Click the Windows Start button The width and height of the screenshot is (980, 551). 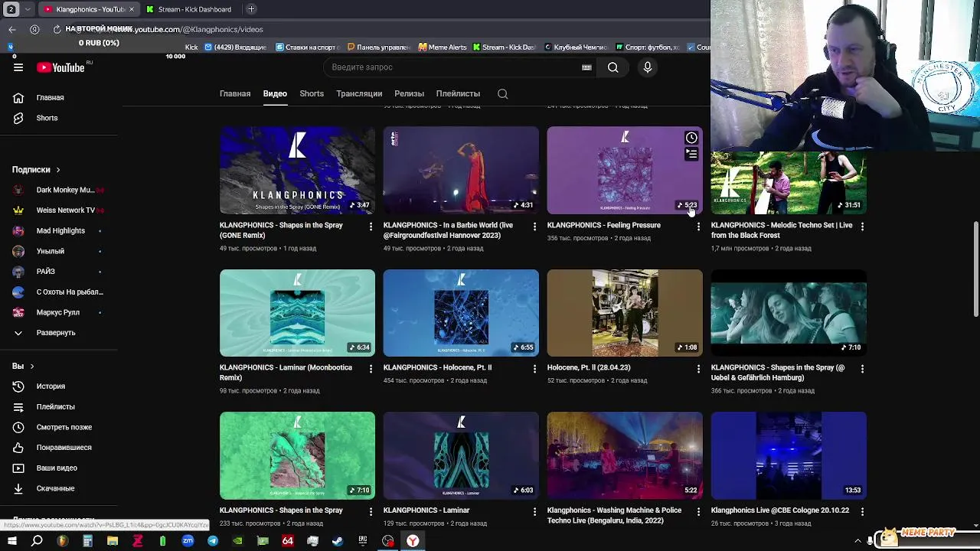click(x=12, y=541)
